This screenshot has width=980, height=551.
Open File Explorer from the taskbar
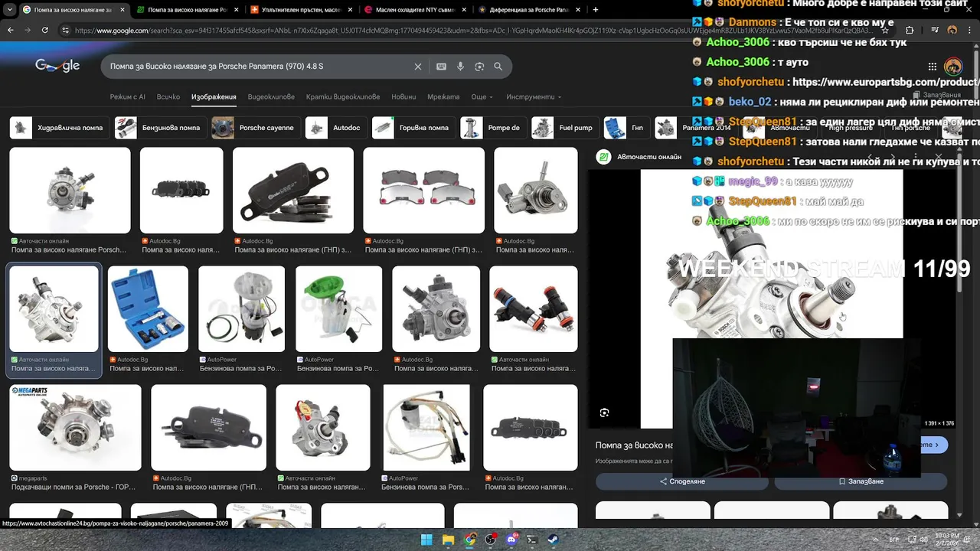pyautogui.click(x=448, y=540)
